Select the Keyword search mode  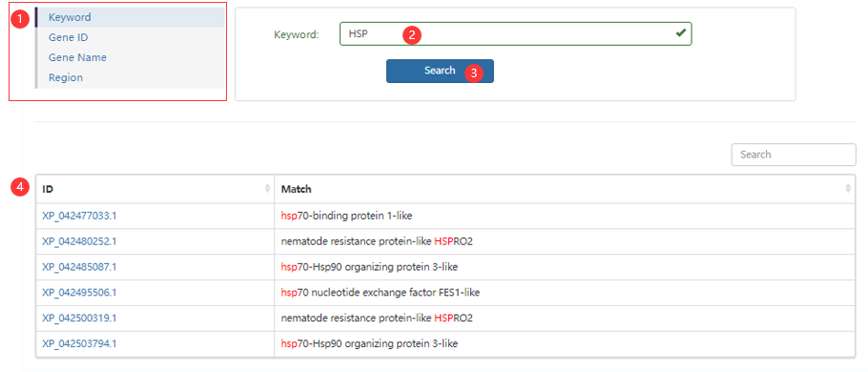(130, 17)
